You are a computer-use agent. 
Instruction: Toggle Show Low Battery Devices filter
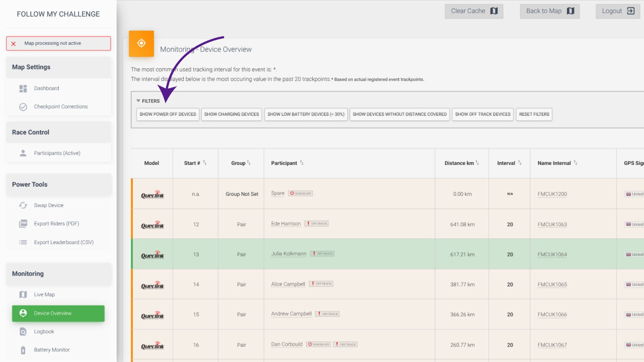click(306, 114)
